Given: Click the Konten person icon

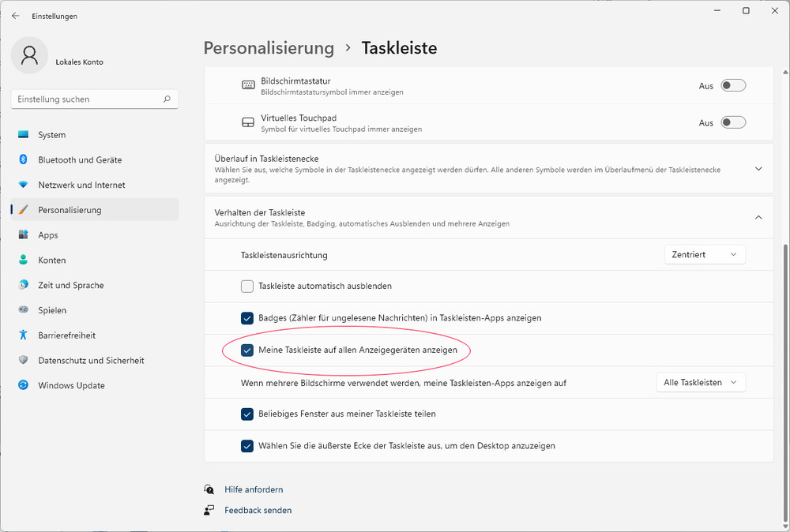Looking at the screenshot, I should click(23, 260).
